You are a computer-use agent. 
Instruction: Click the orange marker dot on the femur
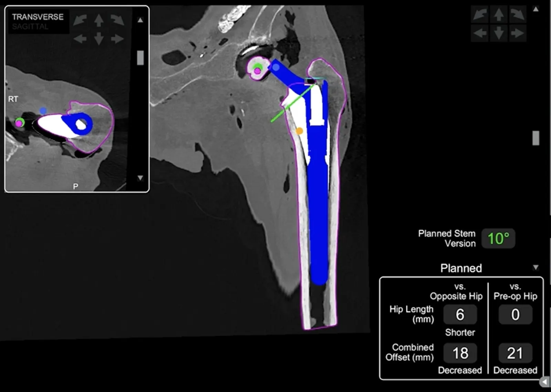point(299,131)
